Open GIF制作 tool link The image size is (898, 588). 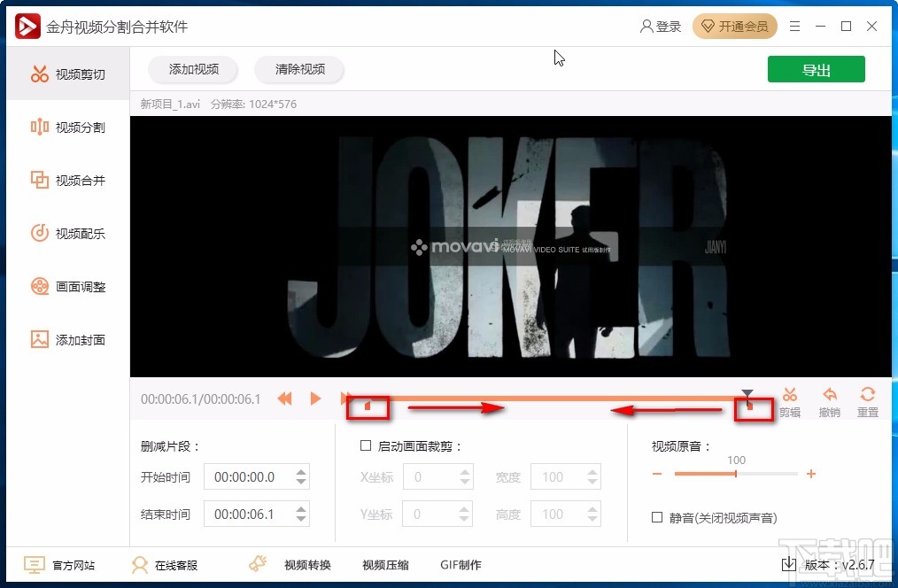point(461,565)
